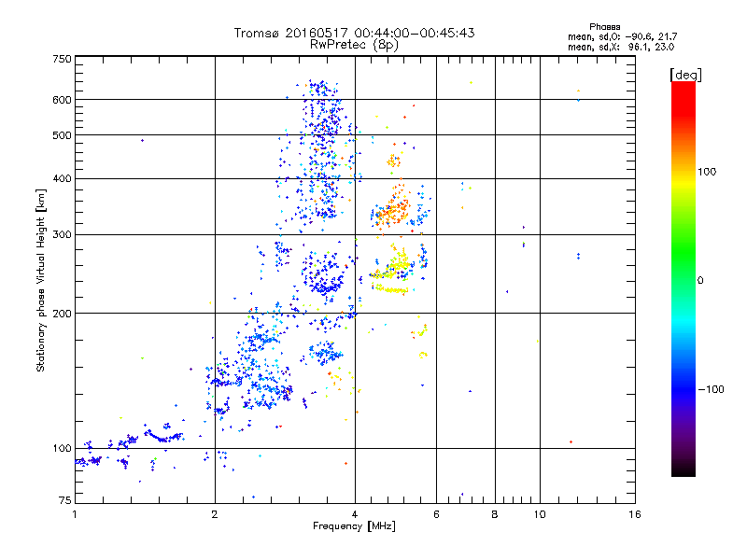Click the 'Phases' header text

coord(604,27)
